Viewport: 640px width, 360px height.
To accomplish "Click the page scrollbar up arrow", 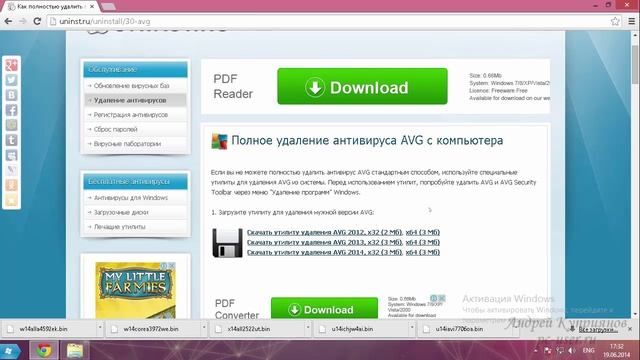I will [x=635, y=36].
